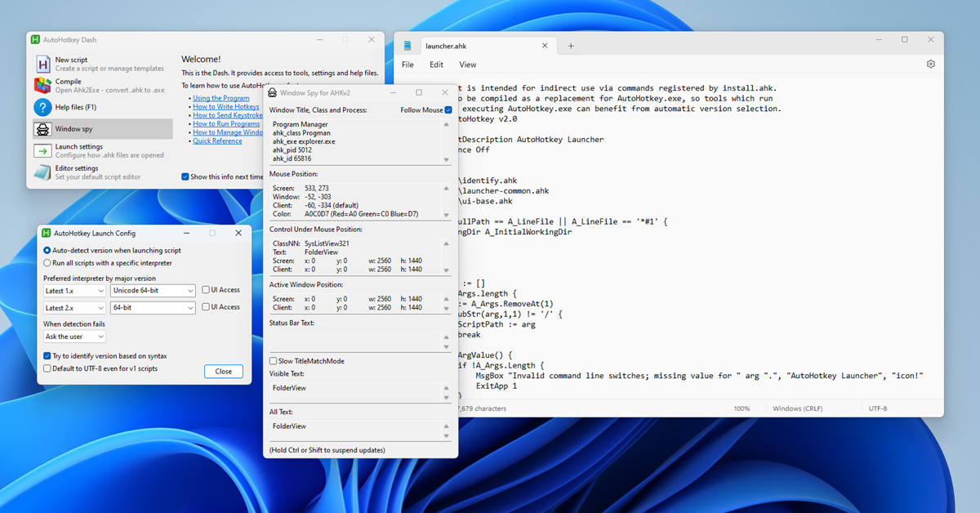Select the Compile entry in Dash

(102, 85)
